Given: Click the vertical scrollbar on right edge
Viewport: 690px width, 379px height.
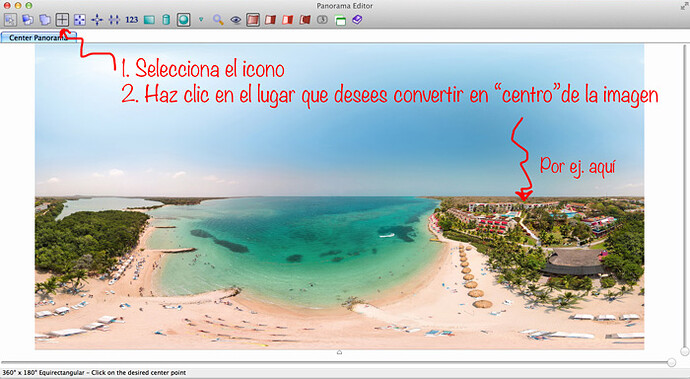Looking at the screenshot, I should (685, 198).
